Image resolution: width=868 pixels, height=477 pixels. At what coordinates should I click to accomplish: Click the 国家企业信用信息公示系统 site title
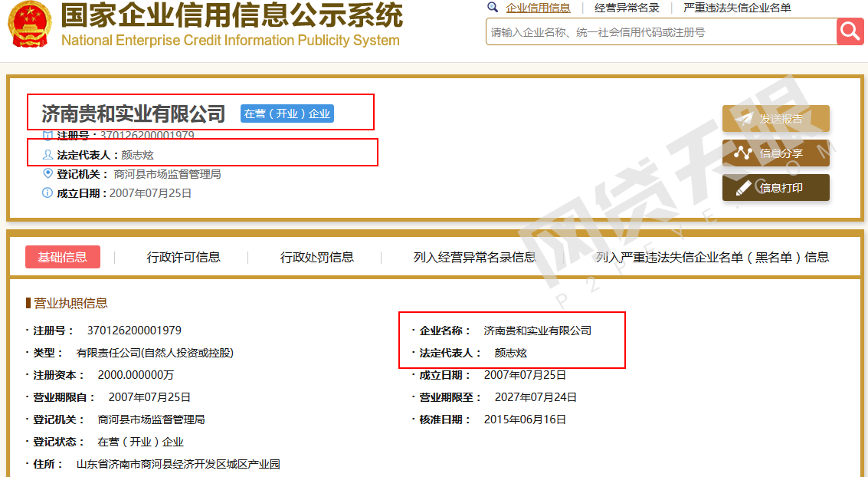click(232, 15)
